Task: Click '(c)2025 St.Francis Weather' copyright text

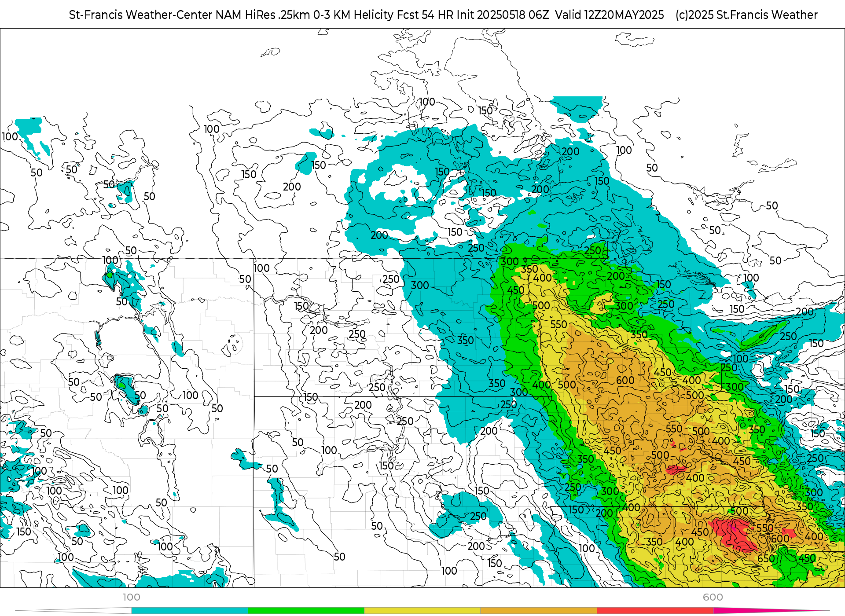Action: pos(746,15)
